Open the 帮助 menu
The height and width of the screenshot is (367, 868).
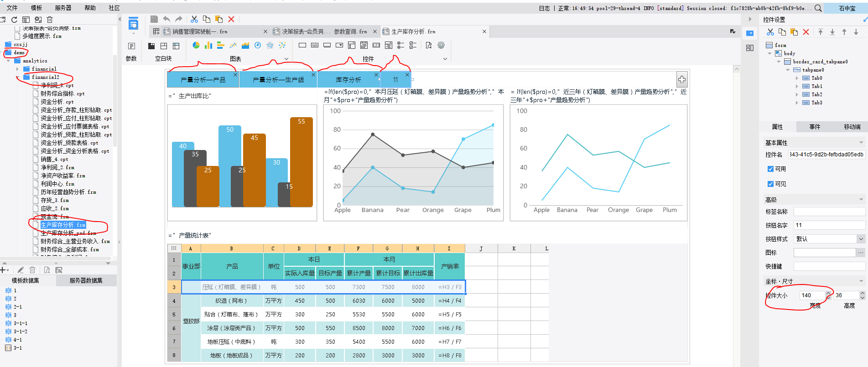pyautogui.click(x=90, y=8)
